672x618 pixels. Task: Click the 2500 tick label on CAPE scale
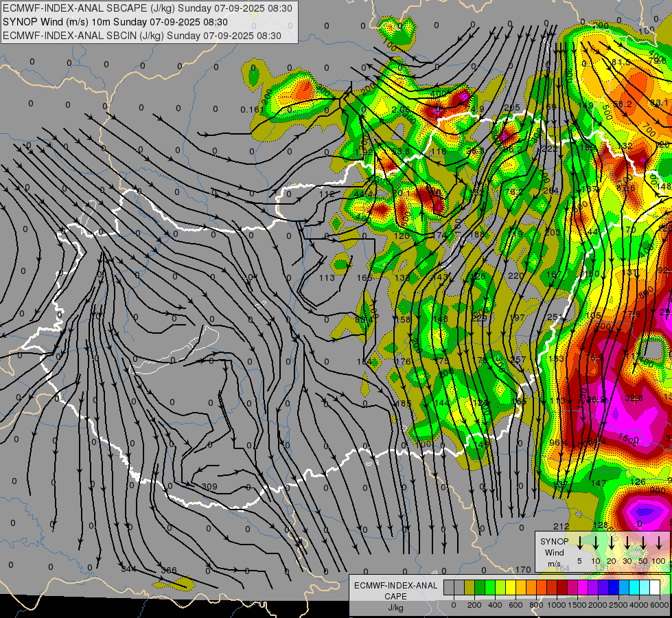point(618,605)
